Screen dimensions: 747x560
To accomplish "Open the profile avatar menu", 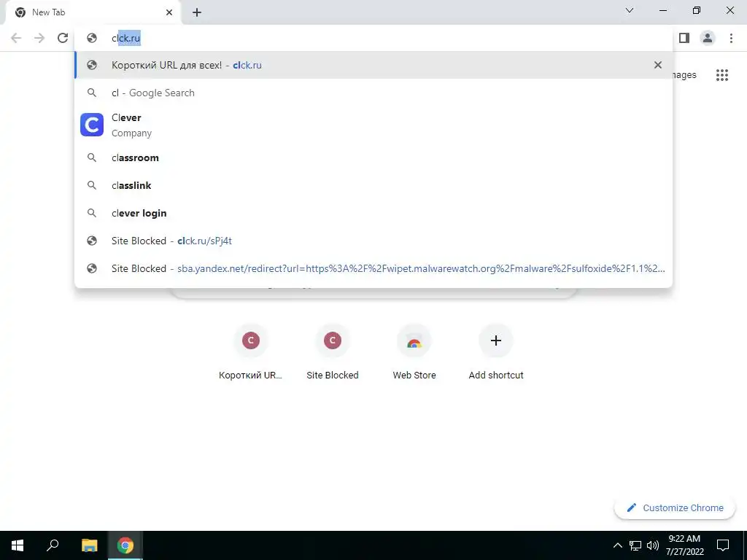I will (708, 38).
